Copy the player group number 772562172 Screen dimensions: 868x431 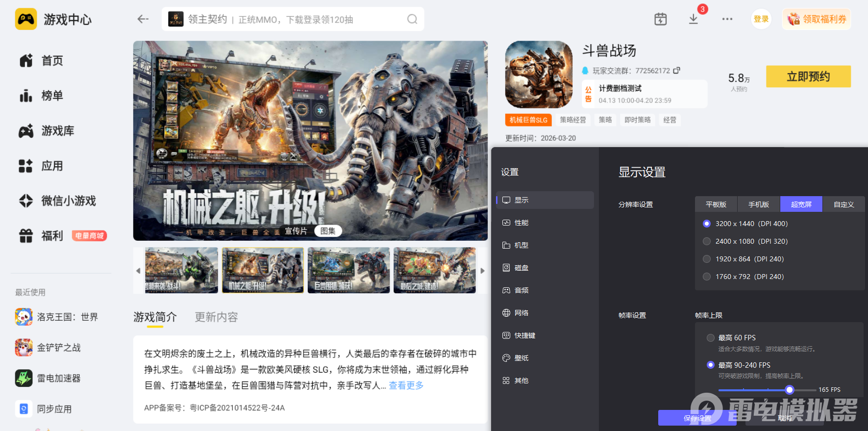coord(676,71)
